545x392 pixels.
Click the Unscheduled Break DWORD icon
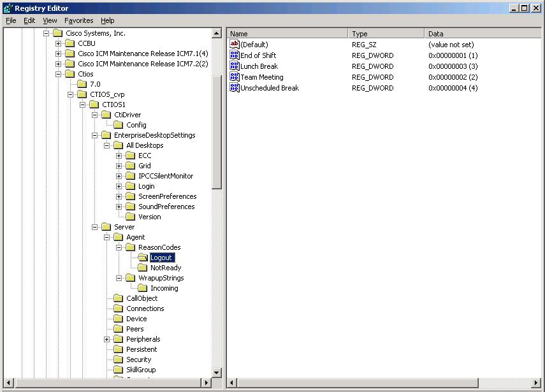click(x=235, y=87)
